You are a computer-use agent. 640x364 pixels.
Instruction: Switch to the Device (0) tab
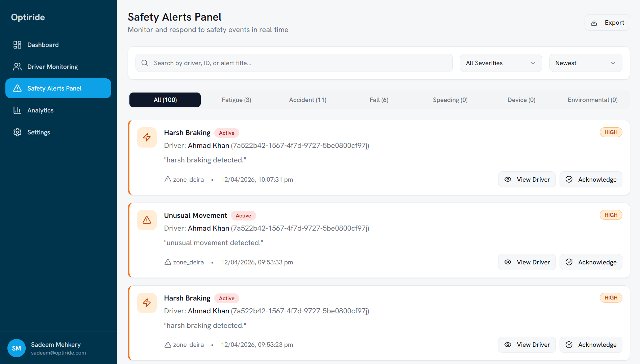(x=521, y=100)
